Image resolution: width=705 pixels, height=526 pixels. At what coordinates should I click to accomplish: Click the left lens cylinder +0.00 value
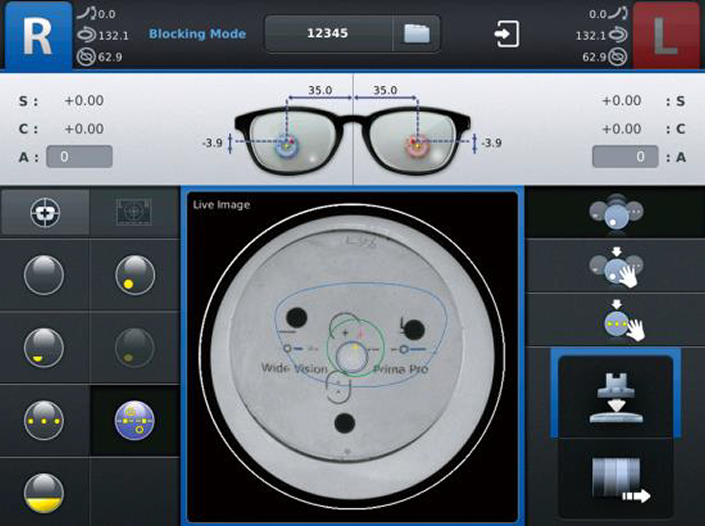pos(622,129)
